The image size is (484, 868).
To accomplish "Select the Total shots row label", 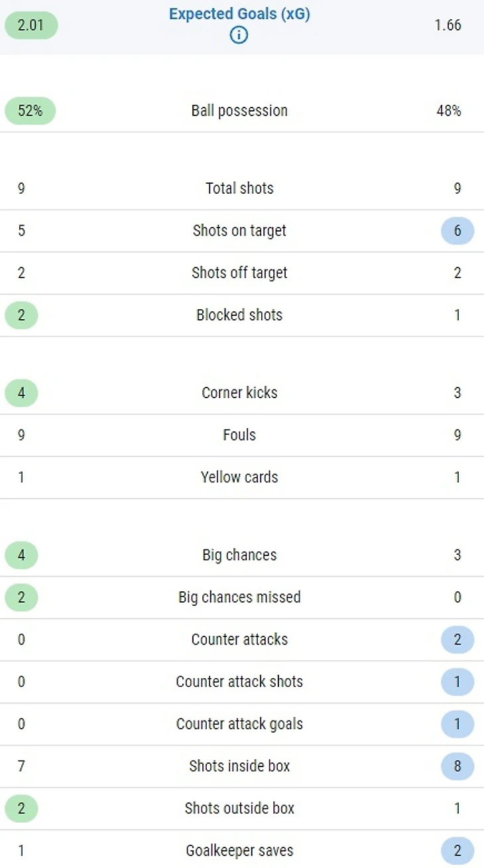I will pos(239,188).
